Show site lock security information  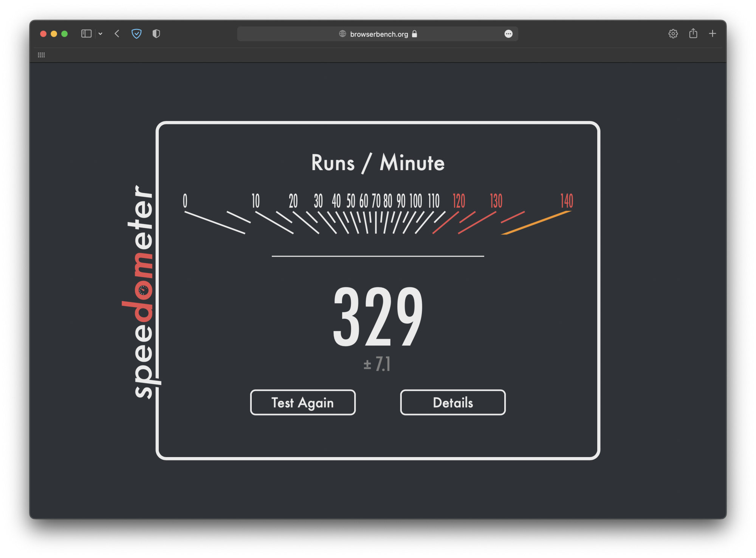click(415, 34)
